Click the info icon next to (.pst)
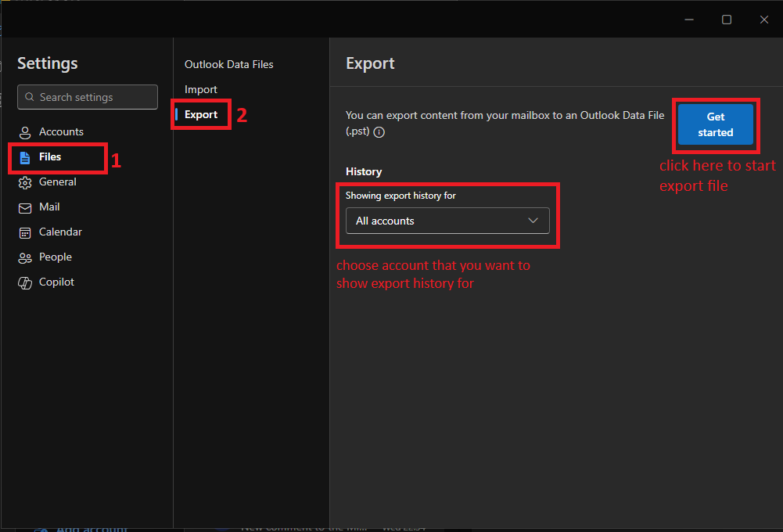 [379, 132]
